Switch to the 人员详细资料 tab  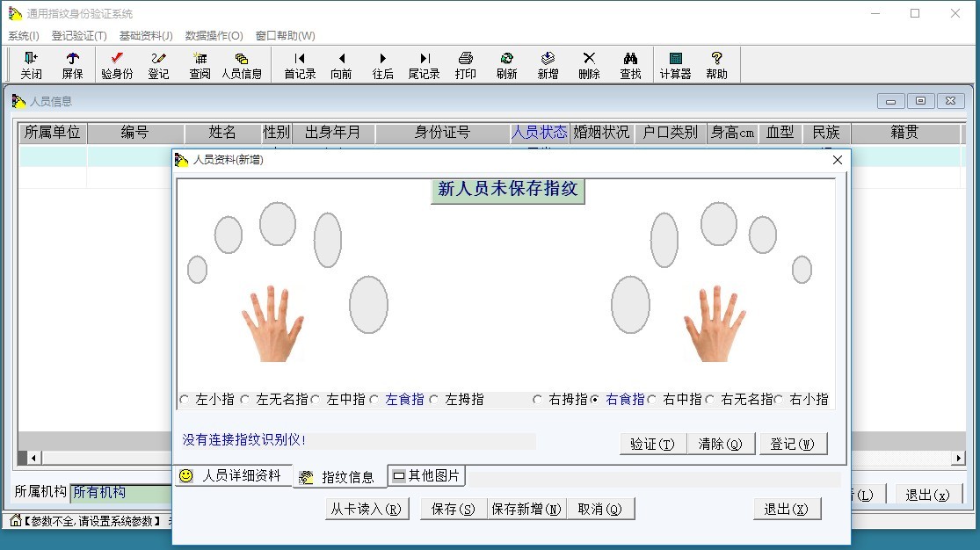coord(232,475)
